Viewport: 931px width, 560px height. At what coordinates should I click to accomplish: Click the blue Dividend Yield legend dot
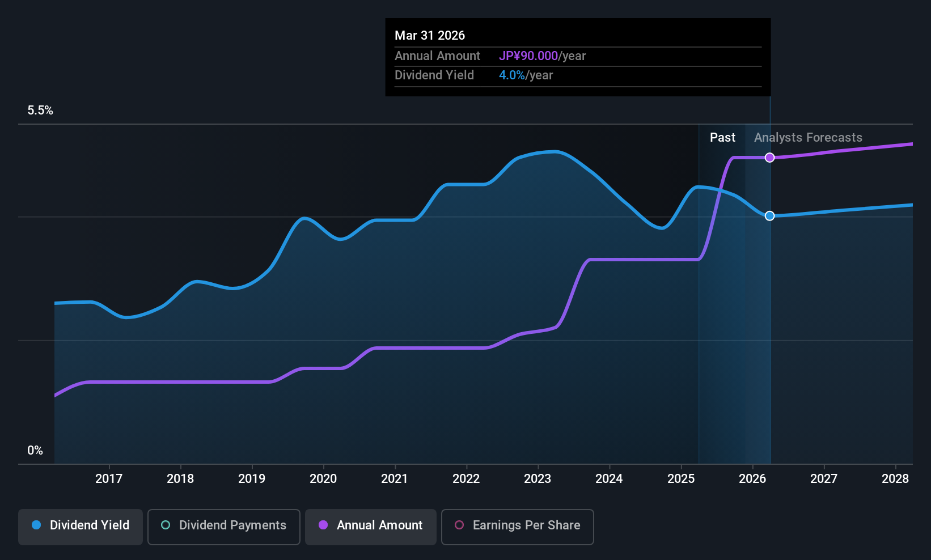(x=36, y=525)
